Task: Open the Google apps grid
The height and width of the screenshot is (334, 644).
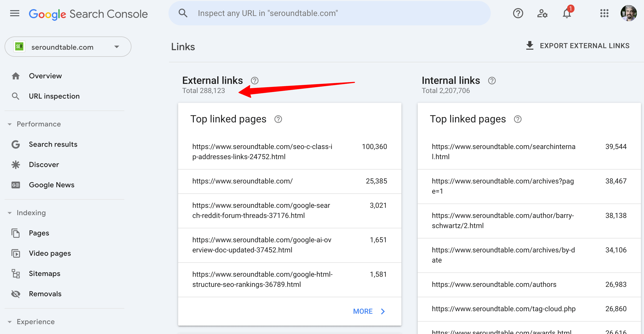Action: [605, 13]
